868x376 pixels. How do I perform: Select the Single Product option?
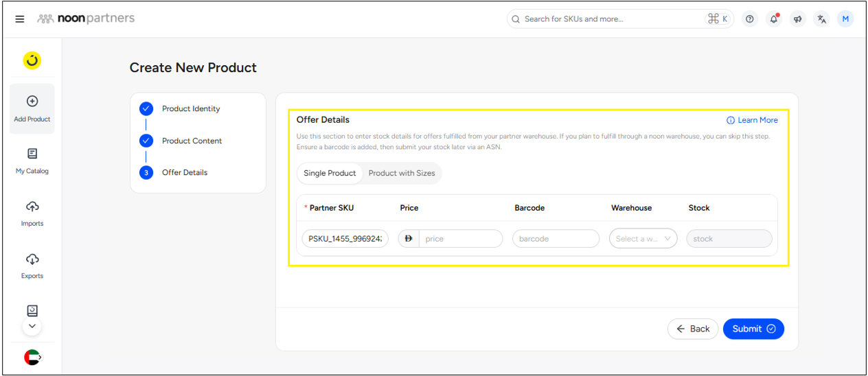(330, 173)
